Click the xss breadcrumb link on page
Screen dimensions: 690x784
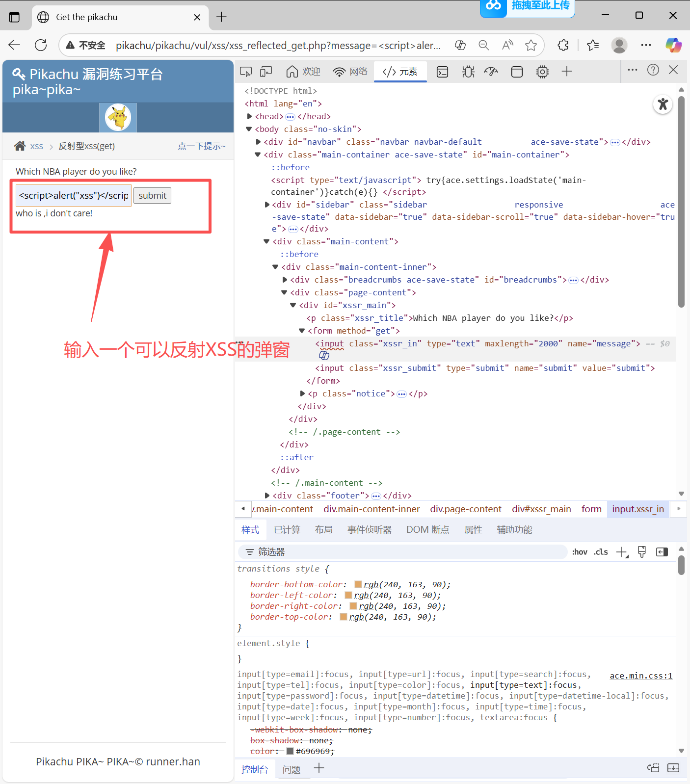(36, 146)
